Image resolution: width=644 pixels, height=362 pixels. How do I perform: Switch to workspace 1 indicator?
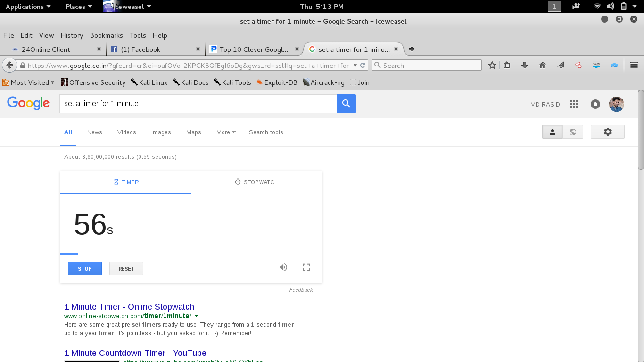coord(554,7)
